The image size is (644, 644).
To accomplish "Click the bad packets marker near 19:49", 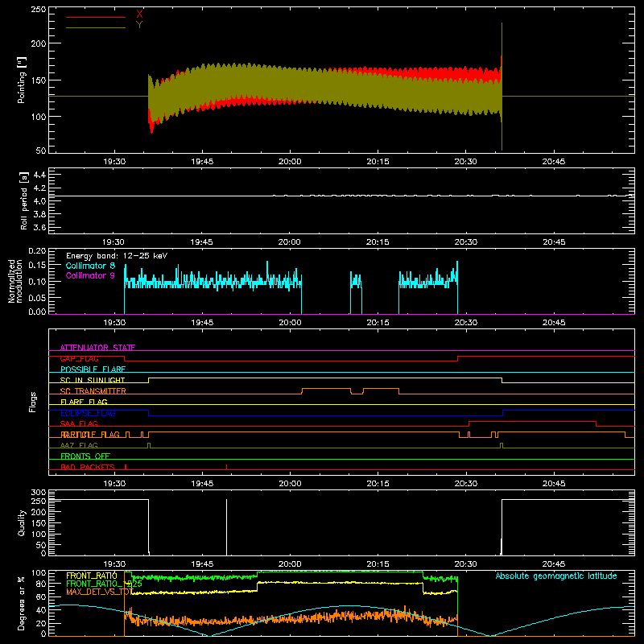I will [x=227, y=467].
